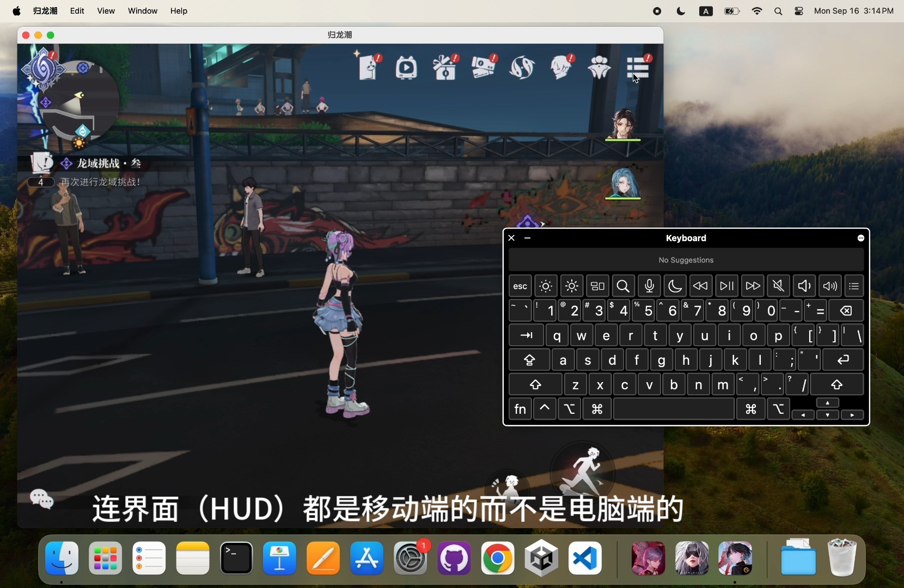The height and width of the screenshot is (588, 904).
Task: Open Terminal from the Dock
Action: click(x=237, y=559)
